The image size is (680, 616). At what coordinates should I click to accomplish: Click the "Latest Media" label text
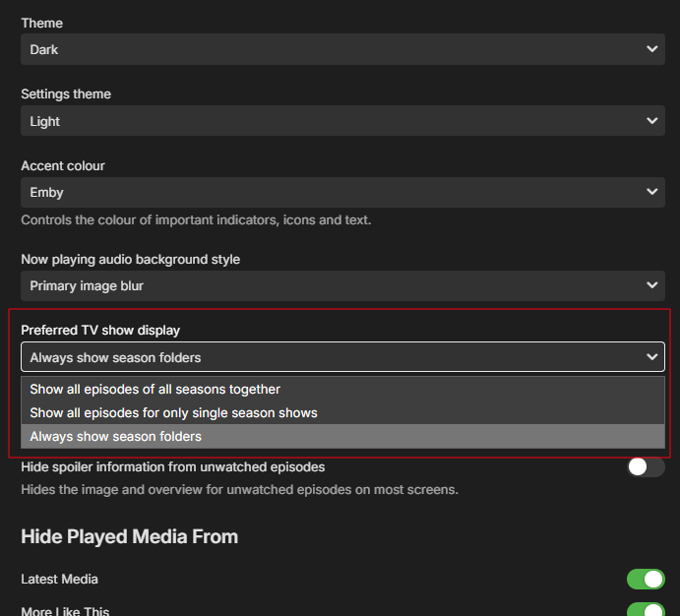tap(59, 580)
